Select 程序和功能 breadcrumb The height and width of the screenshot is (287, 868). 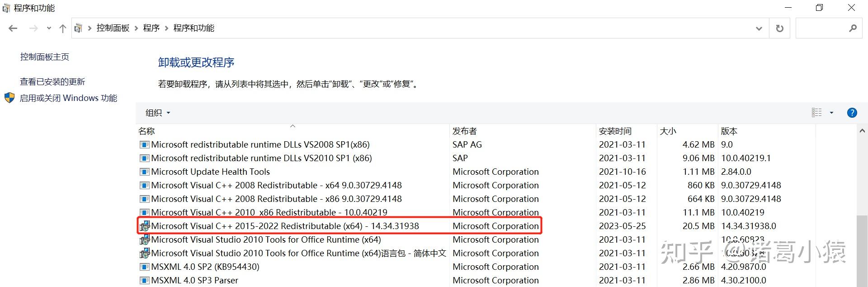pos(194,28)
